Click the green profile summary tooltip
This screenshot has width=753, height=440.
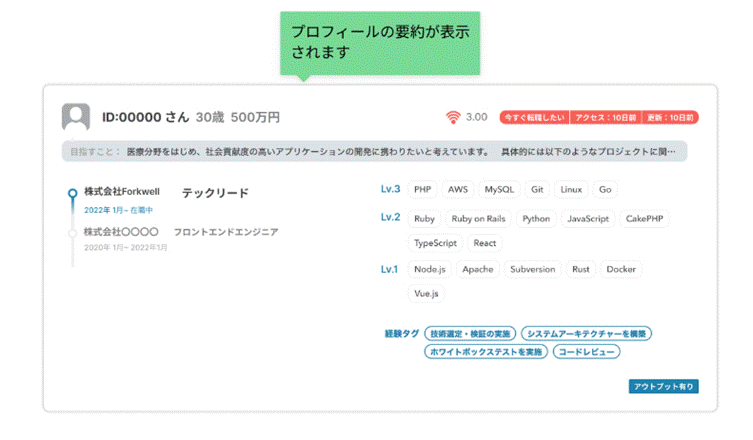pyautogui.click(x=380, y=41)
